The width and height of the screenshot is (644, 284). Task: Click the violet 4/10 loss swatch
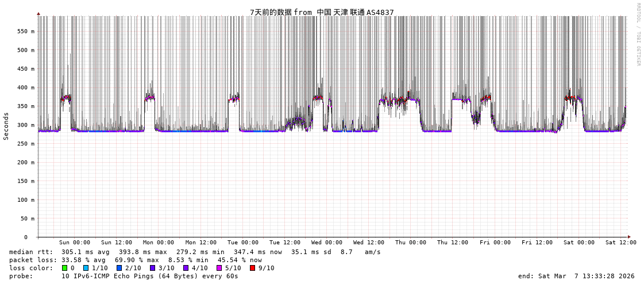coord(186,268)
